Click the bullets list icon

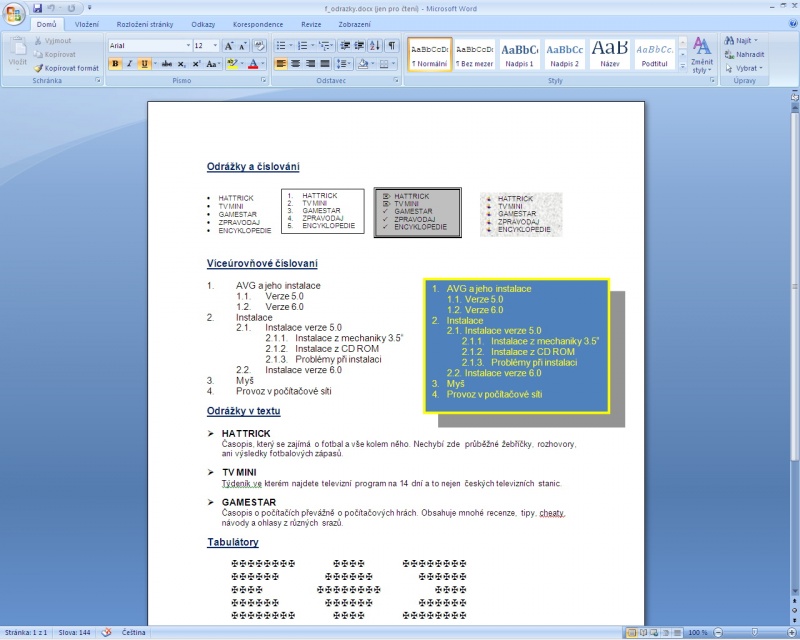point(281,46)
